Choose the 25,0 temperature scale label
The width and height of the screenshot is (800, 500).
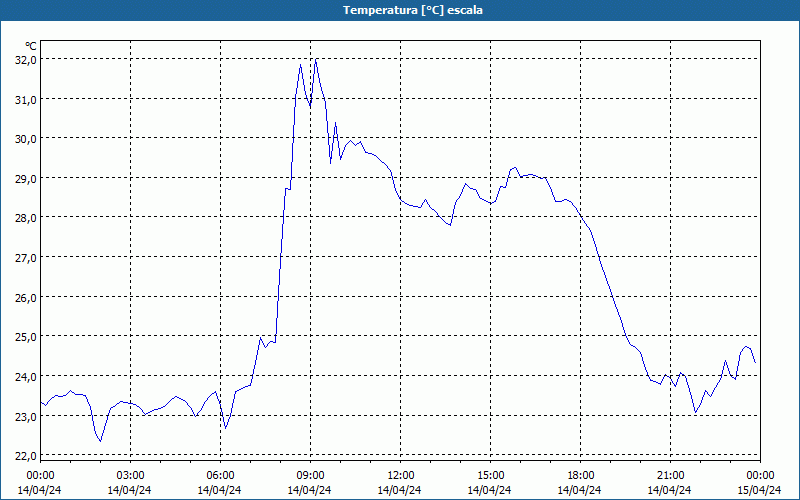click(x=26, y=337)
